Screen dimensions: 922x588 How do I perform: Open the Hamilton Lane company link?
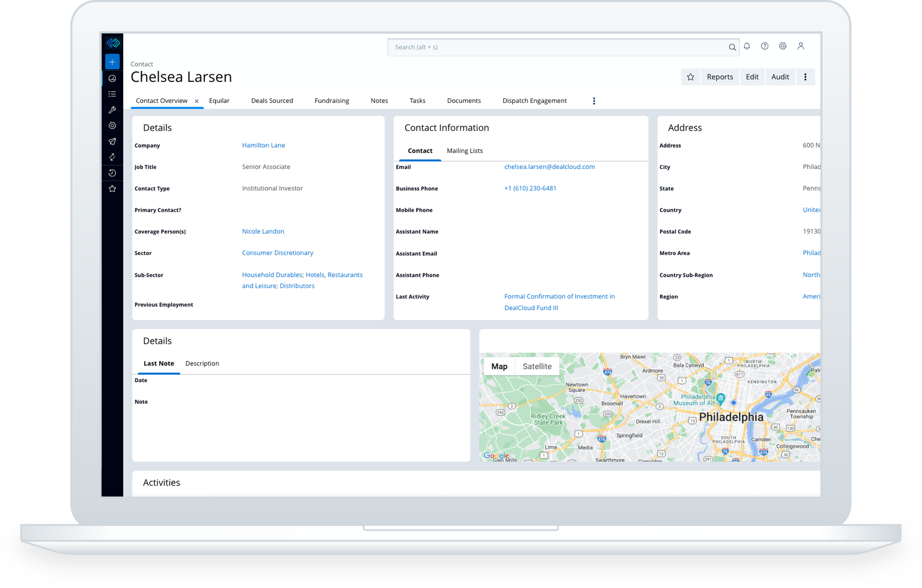(263, 145)
